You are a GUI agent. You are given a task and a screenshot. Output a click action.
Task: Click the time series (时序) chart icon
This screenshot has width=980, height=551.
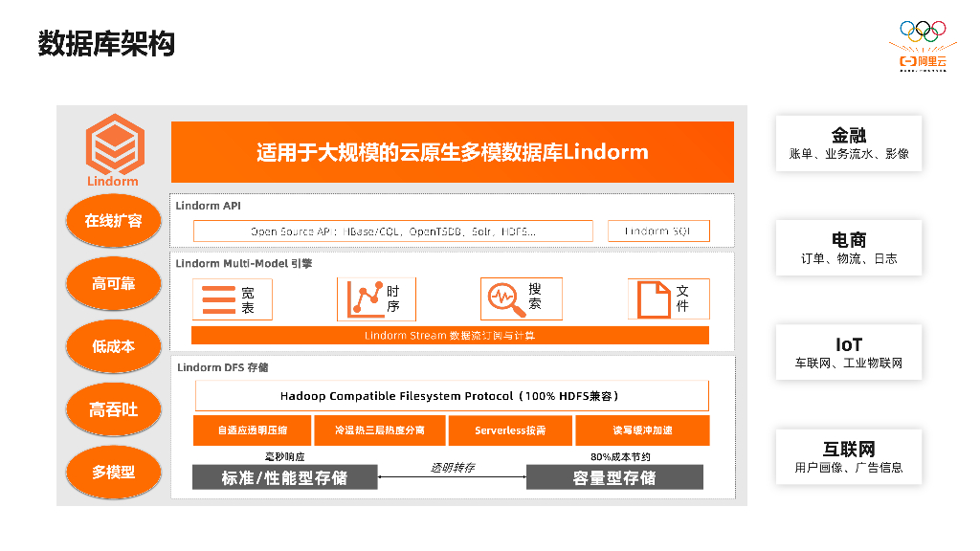(365, 299)
